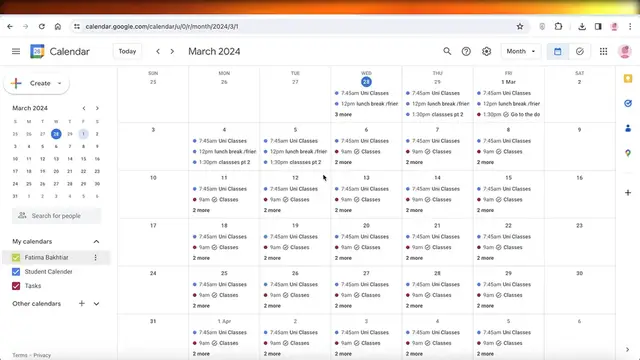Open options for Fatima Bakhtiar calendar
The image size is (640, 360).
96,258
